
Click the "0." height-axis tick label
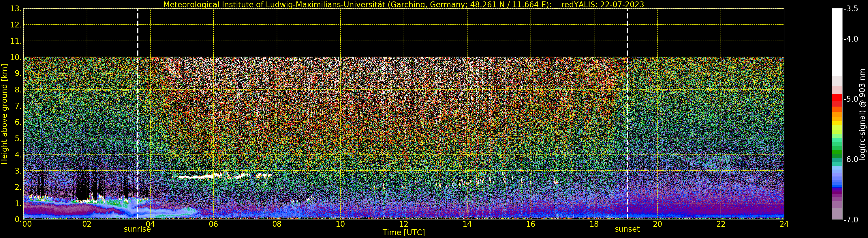(x=18, y=220)
